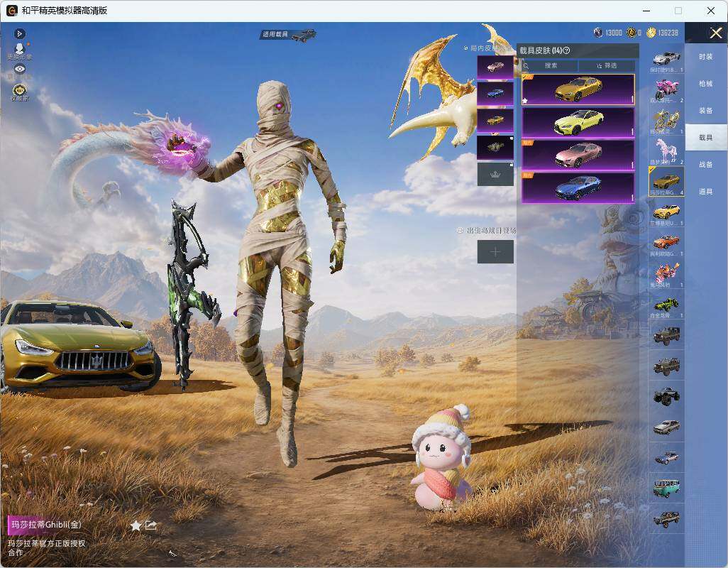Add an entry via the plus slot

click(x=495, y=252)
